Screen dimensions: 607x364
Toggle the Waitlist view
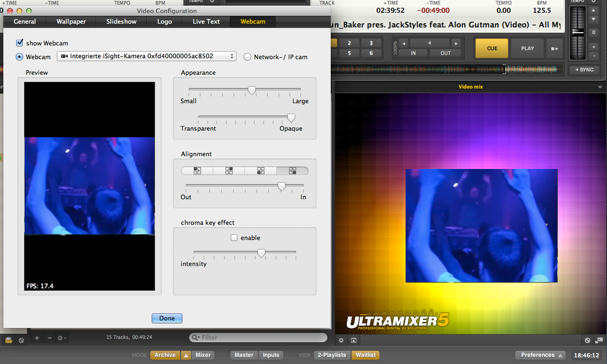(365, 354)
